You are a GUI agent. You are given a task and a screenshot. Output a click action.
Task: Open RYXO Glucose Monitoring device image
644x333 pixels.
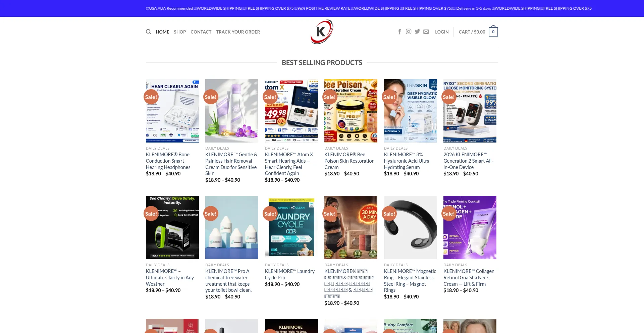tap(470, 111)
